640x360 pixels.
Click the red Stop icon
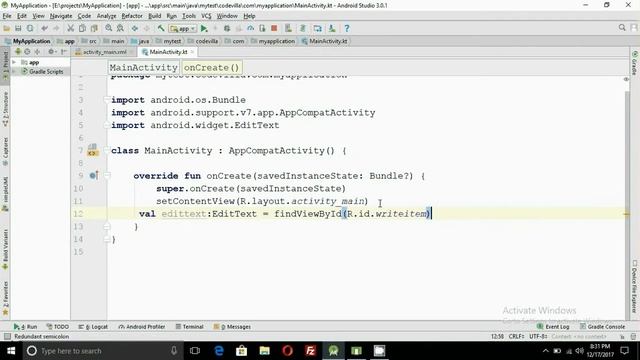pos(274,29)
